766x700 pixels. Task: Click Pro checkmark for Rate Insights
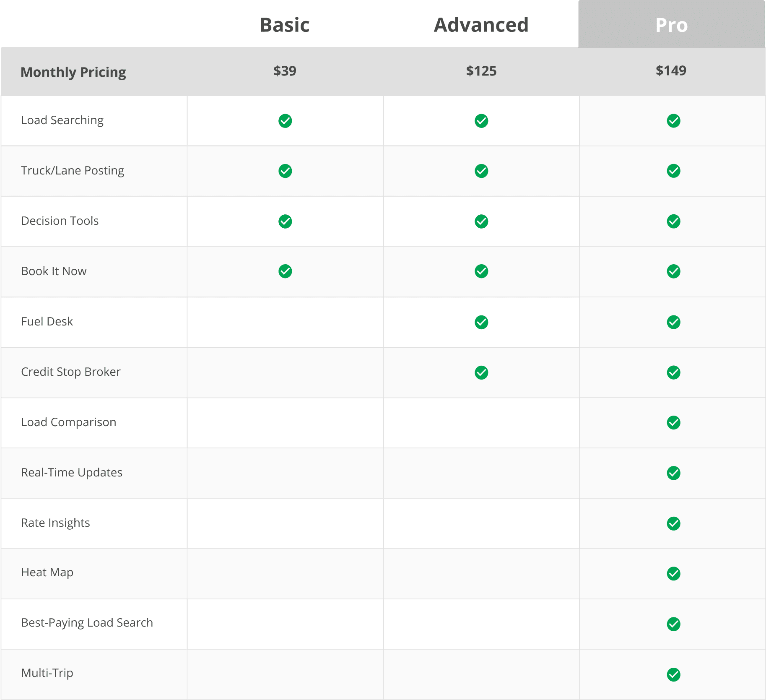[673, 523]
